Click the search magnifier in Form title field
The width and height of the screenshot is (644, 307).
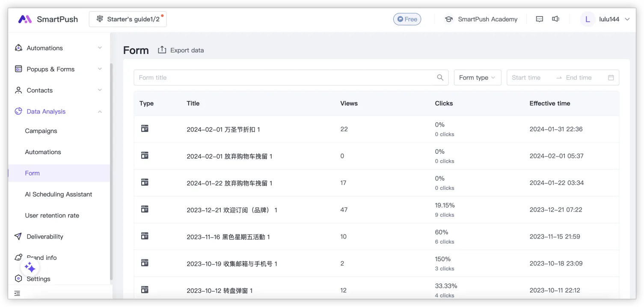click(x=440, y=77)
